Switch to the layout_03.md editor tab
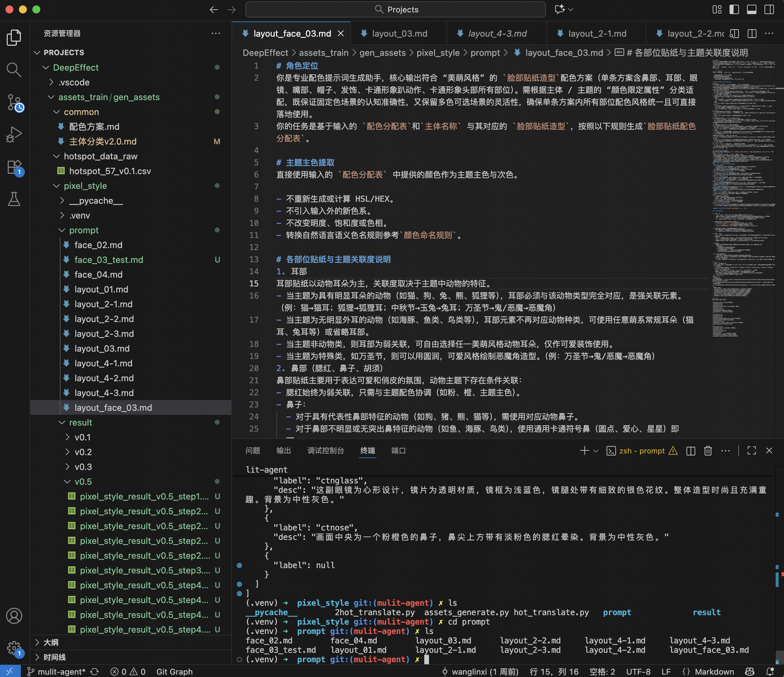This screenshot has width=784, height=677. tap(399, 34)
